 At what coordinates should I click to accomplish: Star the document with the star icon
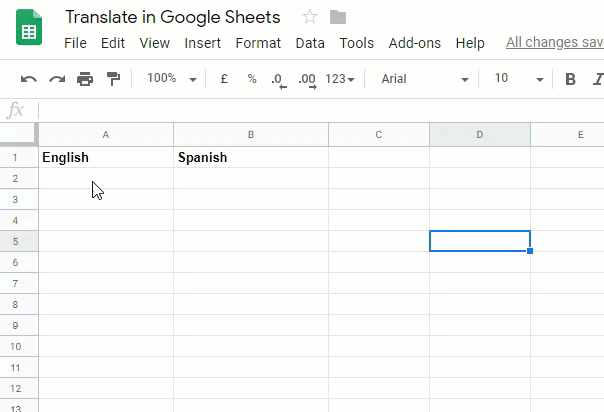[310, 17]
